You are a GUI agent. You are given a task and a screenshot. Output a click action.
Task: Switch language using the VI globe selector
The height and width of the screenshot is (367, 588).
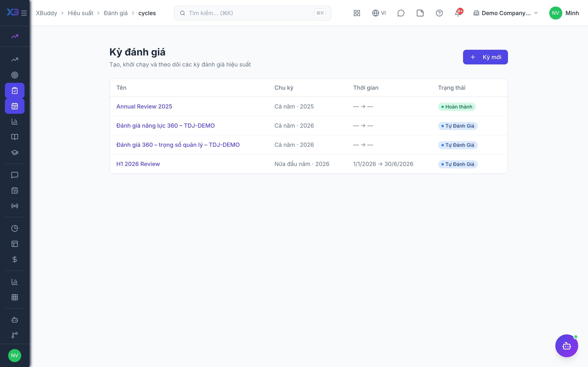point(379,13)
